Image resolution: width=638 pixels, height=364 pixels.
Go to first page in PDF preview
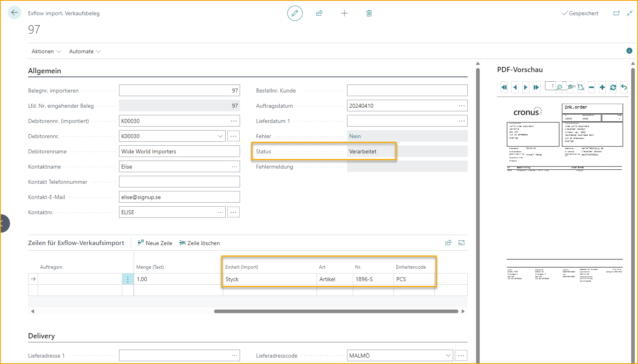[504, 87]
